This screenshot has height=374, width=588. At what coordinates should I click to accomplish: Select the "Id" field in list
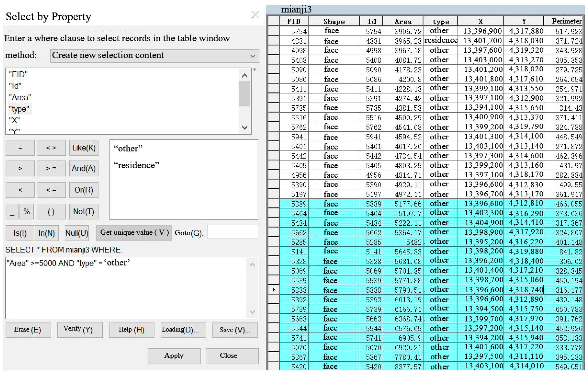click(15, 86)
